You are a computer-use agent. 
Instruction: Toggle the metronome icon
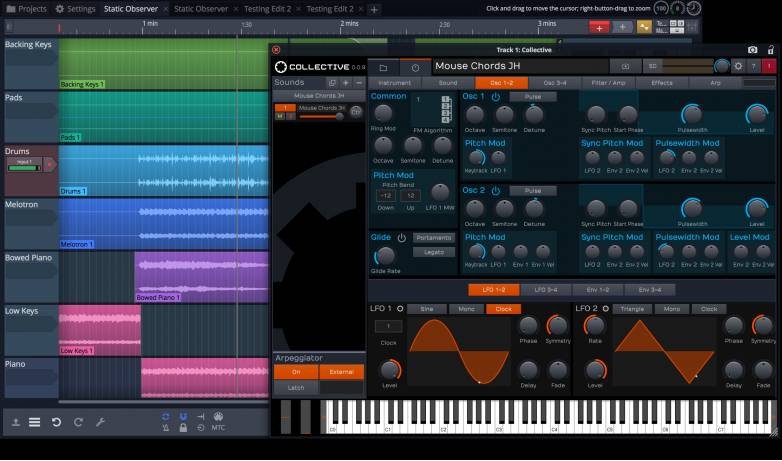click(x=166, y=428)
